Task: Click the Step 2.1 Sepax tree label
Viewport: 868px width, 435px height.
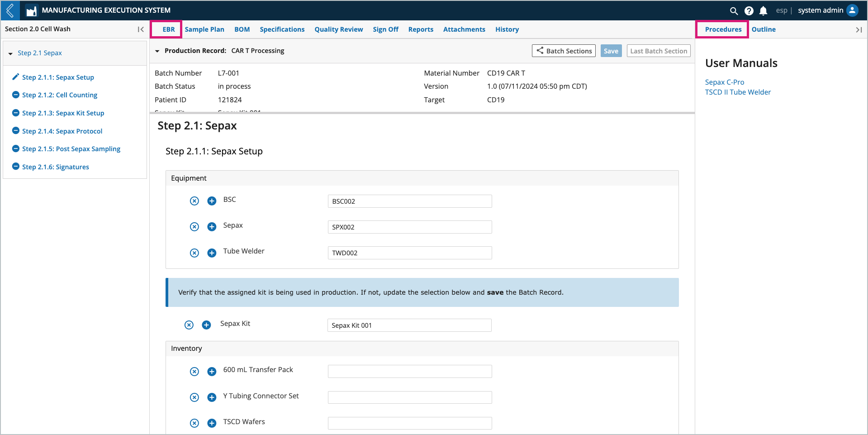Action: [40, 53]
